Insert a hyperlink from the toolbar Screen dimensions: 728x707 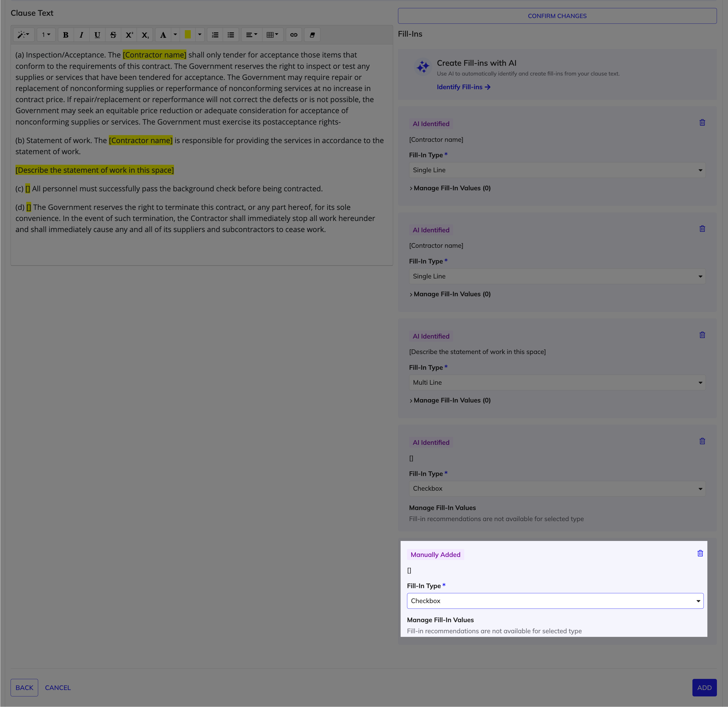click(x=294, y=35)
